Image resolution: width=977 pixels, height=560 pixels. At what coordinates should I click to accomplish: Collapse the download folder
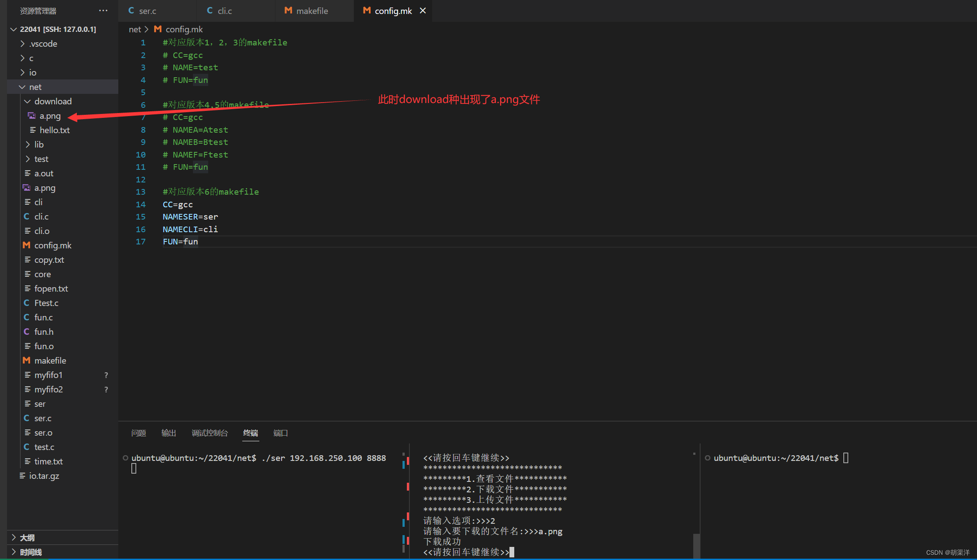(x=52, y=101)
